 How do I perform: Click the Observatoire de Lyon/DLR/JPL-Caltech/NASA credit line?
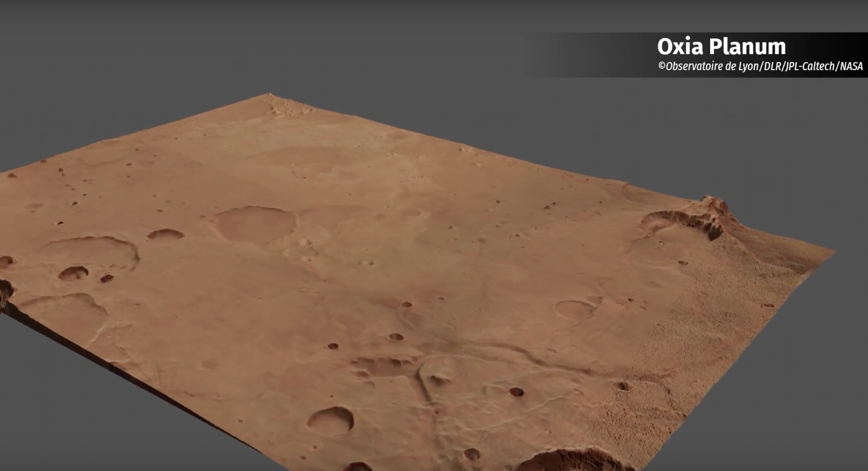pyautogui.click(x=760, y=66)
